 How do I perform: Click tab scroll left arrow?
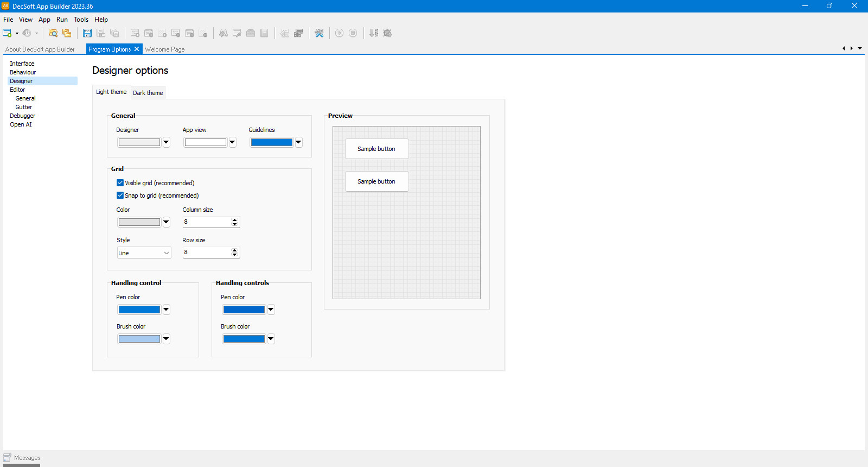pos(844,48)
